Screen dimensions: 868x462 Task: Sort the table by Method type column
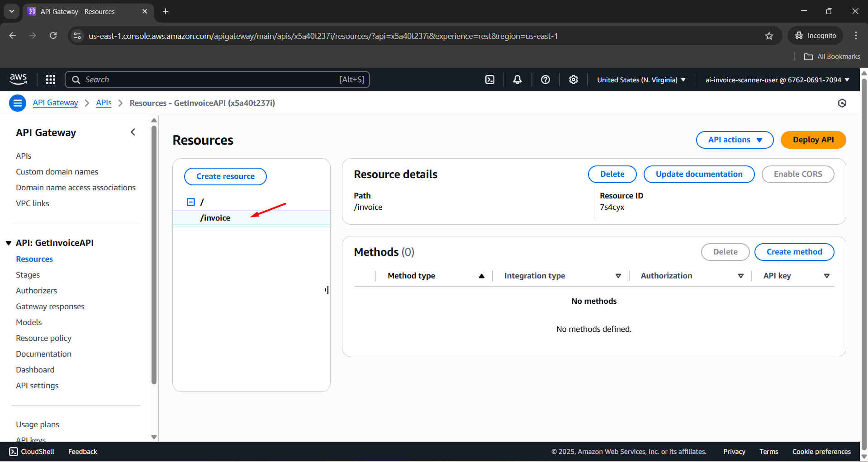point(481,276)
